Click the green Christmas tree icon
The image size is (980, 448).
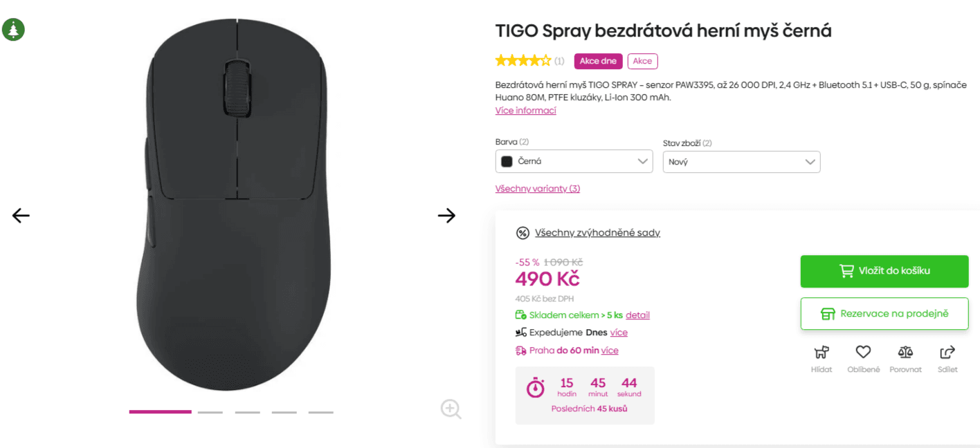click(14, 30)
